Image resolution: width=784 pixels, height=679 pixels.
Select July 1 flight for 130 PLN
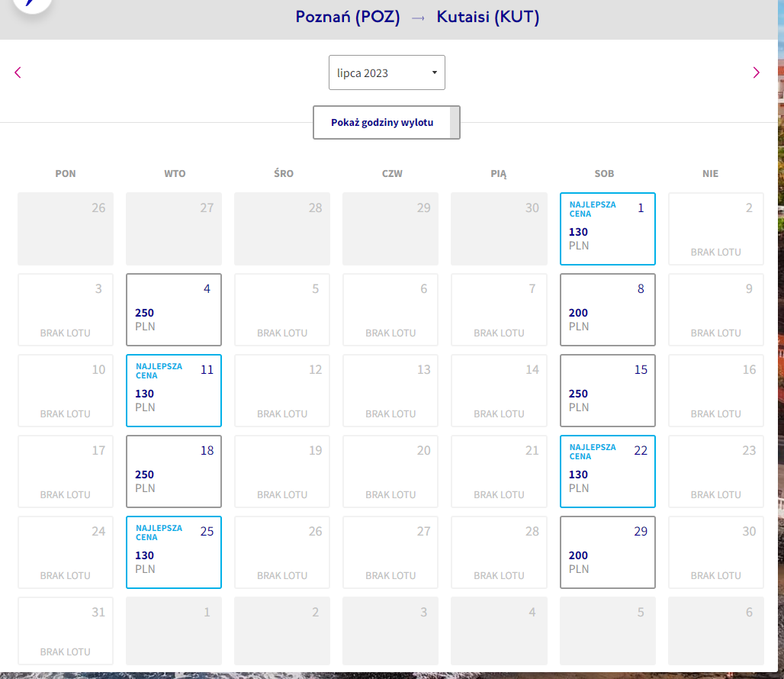click(x=608, y=229)
